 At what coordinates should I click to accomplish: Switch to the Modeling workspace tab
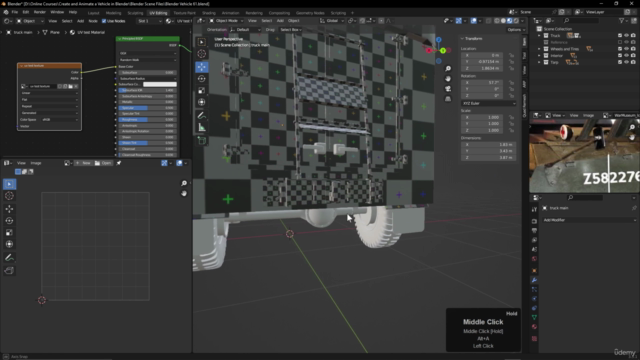point(113,13)
